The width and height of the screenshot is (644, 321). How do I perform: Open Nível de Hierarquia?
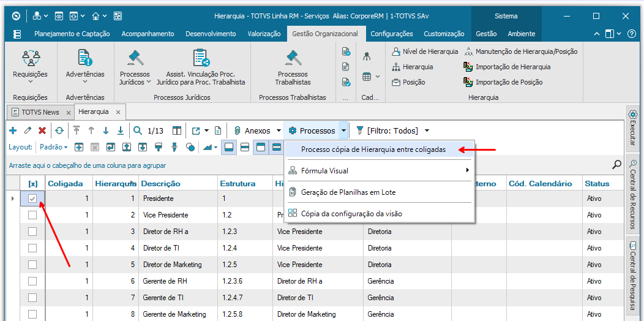[x=425, y=51]
